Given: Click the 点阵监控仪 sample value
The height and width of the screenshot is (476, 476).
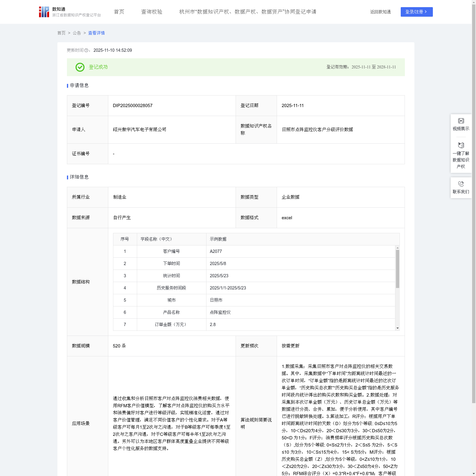Looking at the screenshot, I should point(220,312).
